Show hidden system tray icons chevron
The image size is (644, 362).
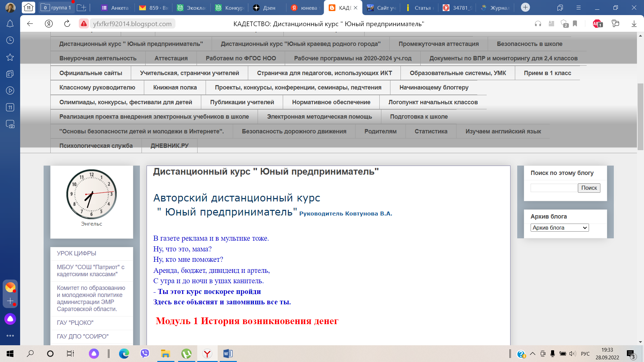tap(533, 354)
